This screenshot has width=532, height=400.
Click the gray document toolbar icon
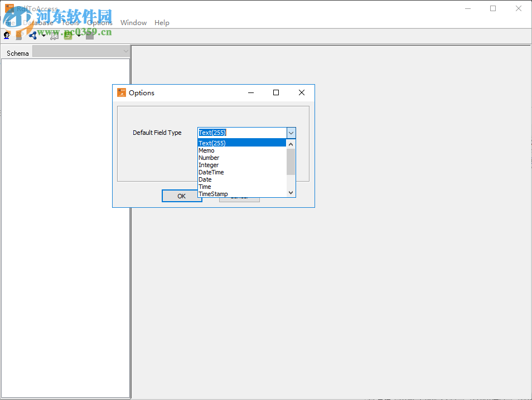point(89,35)
